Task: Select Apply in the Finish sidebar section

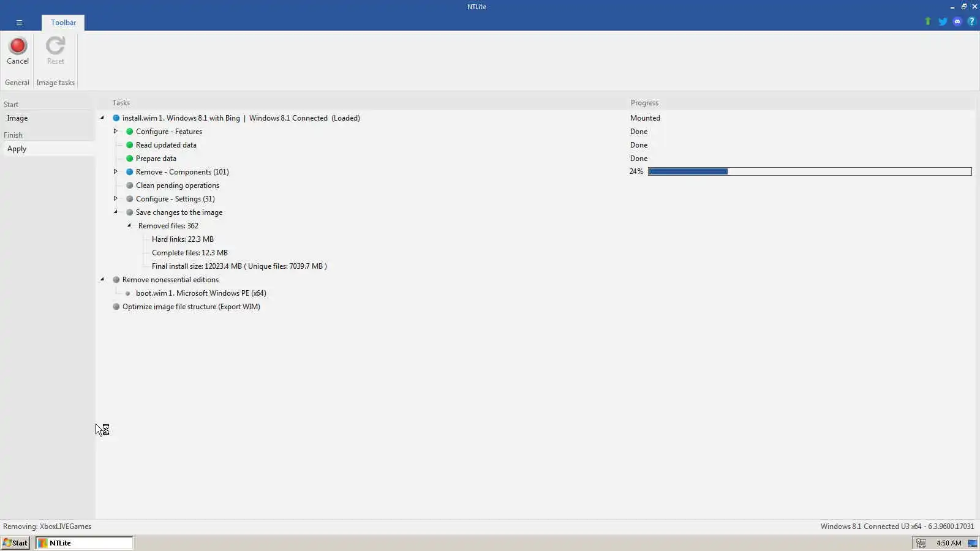Action: click(x=48, y=149)
